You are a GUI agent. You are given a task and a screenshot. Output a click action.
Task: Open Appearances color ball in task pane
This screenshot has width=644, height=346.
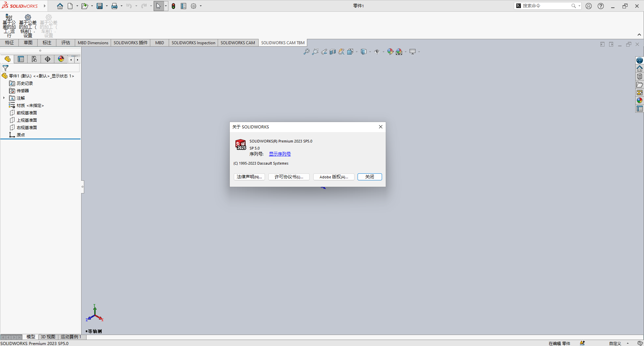[640, 101]
